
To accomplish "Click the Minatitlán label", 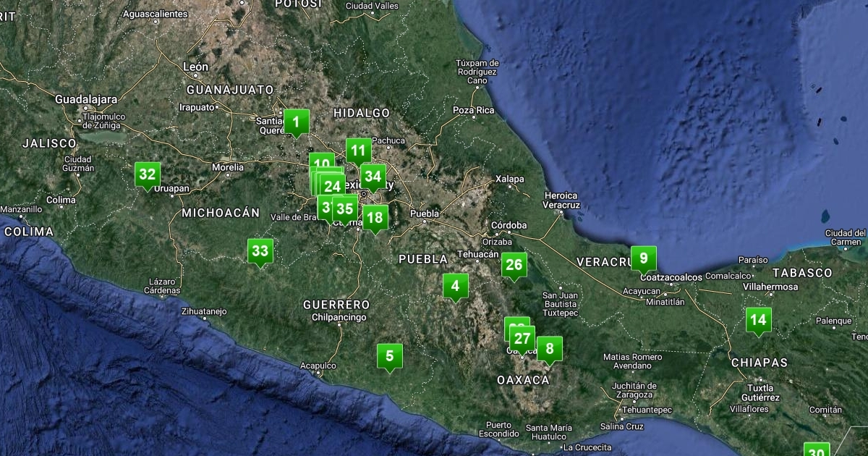I will pos(664,302).
